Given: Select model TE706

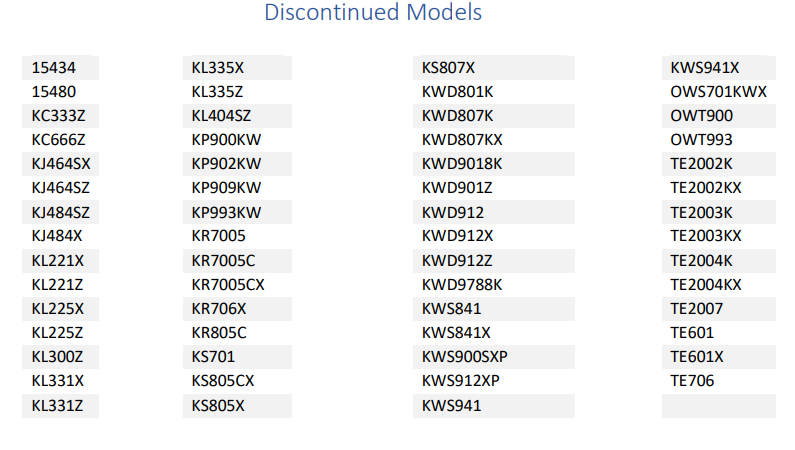Looking at the screenshot, I should tap(693, 380).
